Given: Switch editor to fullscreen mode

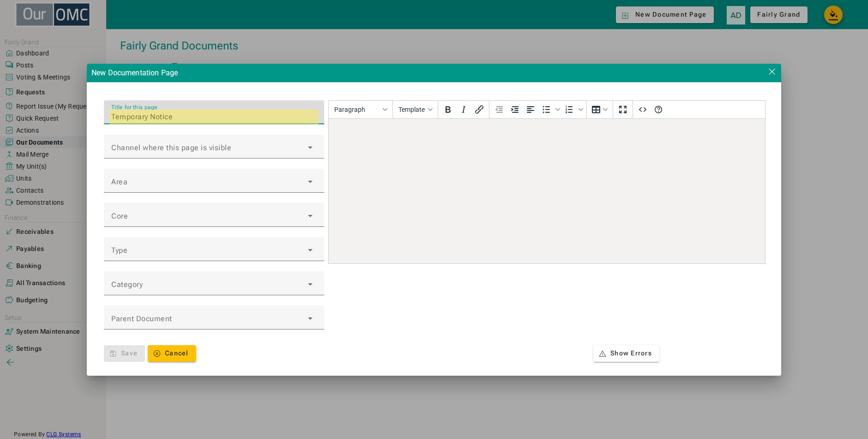Looking at the screenshot, I should (623, 110).
